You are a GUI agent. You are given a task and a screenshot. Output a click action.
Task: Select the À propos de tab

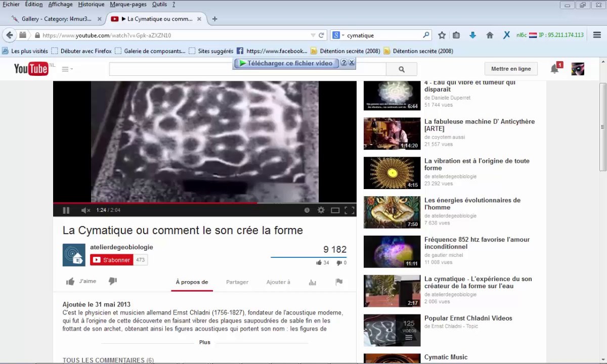click(x=192, y=282)
